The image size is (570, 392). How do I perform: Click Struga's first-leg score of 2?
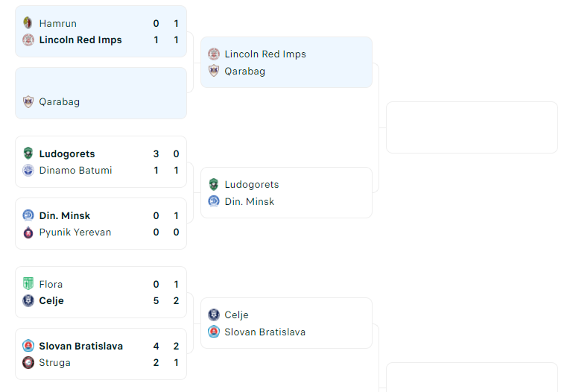156,362
